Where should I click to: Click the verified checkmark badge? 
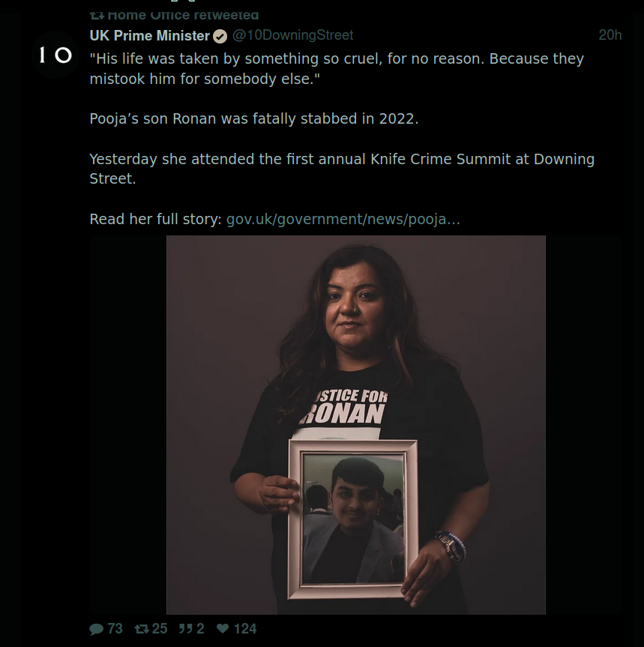pos(220,36)
